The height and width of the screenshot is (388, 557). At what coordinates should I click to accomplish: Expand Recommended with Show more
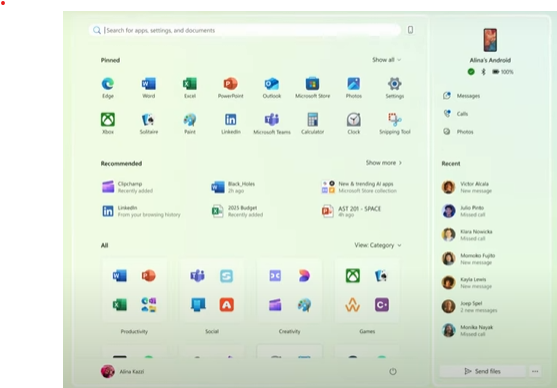click(384, 163)
